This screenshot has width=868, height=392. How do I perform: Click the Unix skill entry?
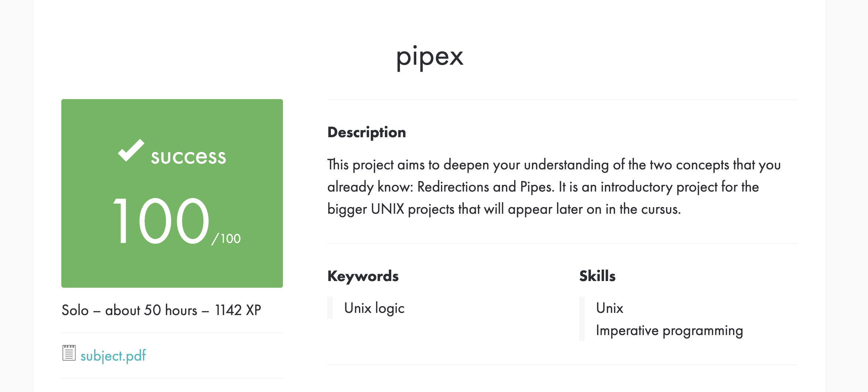(x=609, y=308)
